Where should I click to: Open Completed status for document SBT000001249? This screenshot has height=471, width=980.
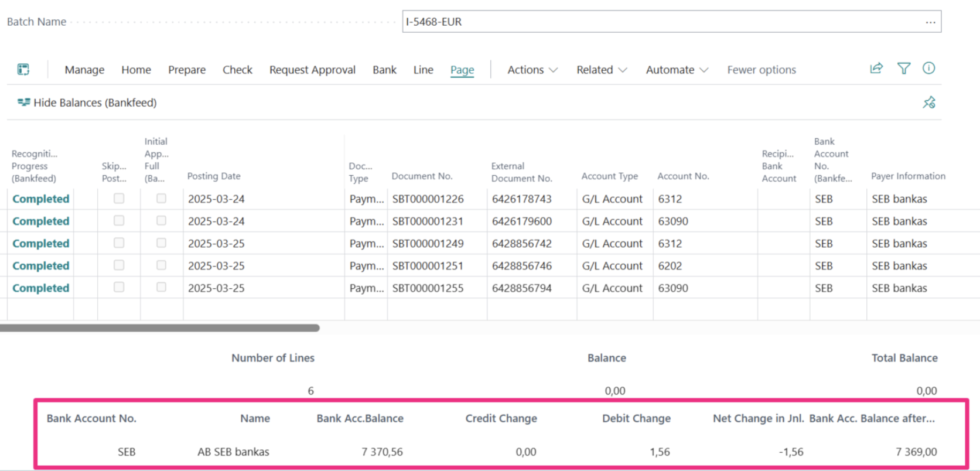41,243
